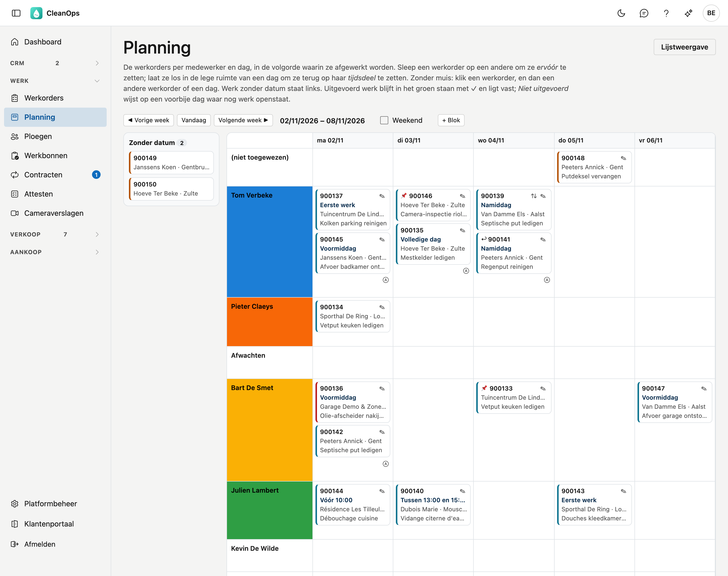Switch to Lijstweergave
The image size is (728, 576).
pos(685,47)
